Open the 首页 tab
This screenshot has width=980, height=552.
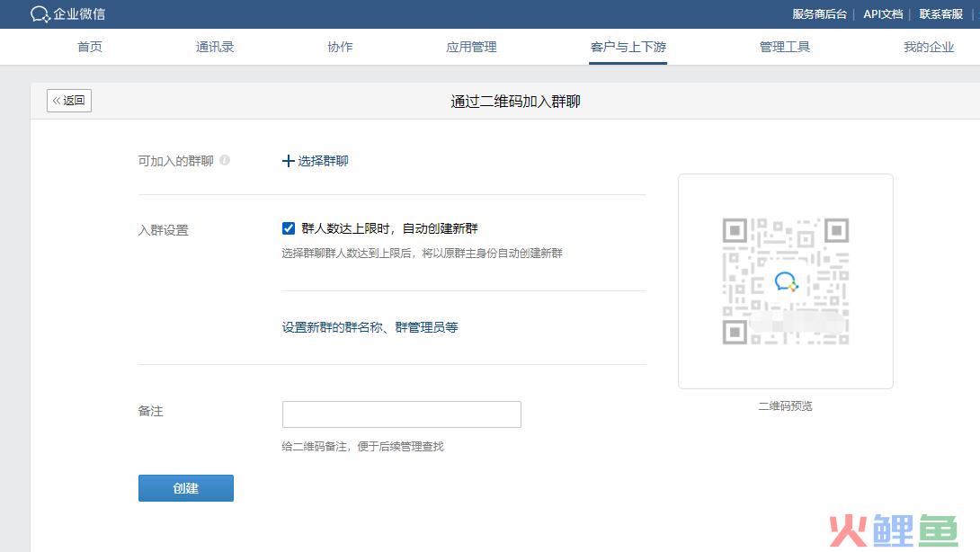(x=89, y=47)
